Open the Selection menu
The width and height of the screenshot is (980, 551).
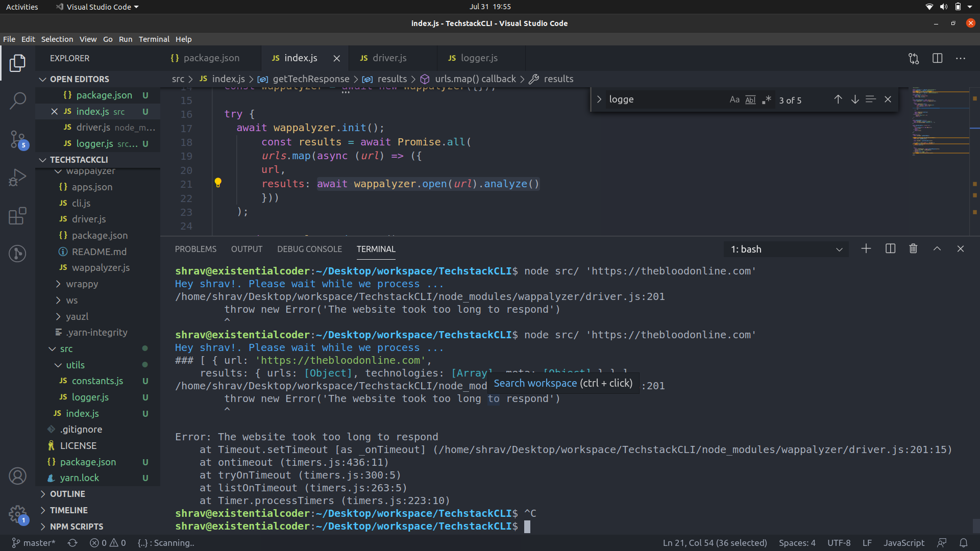point(57,39)
